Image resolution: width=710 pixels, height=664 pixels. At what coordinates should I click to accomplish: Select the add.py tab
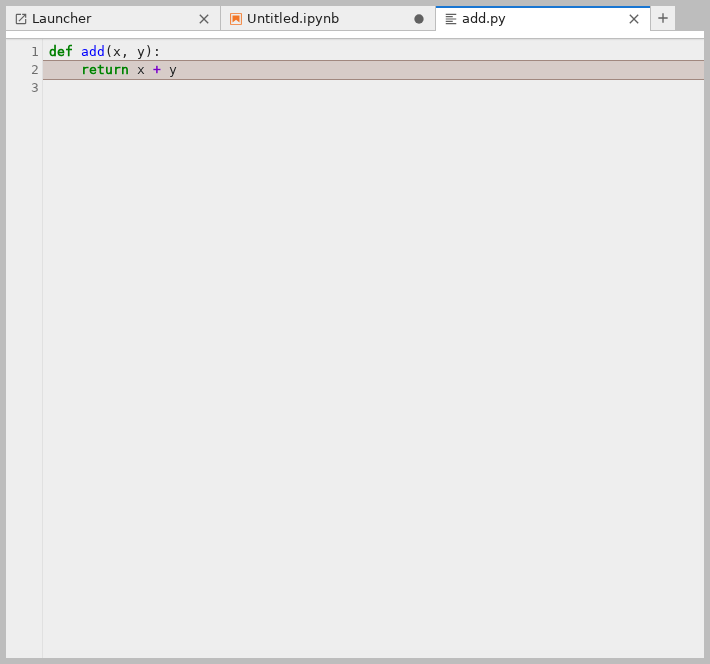(x=542, y=19)
